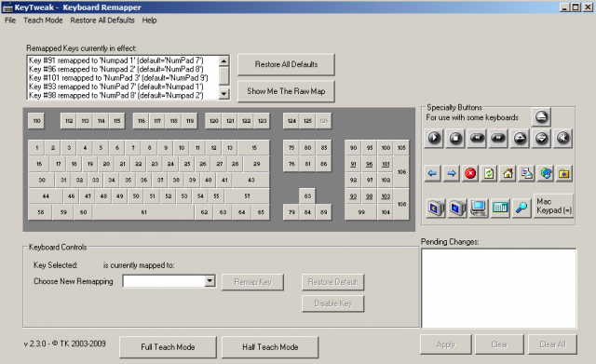This screenshot has height=364, width=596.
Task: Select keyboard key 29
Action: (x=257, y=164)
